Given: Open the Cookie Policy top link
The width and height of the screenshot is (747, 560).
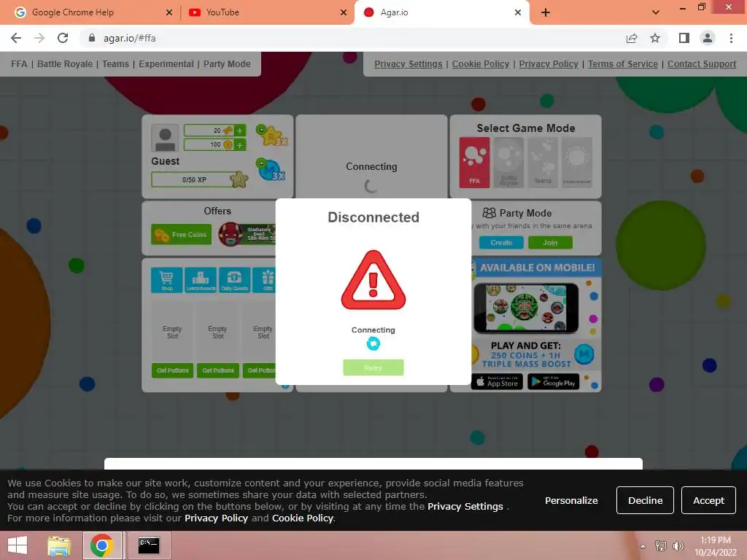Looking at the screenshot, I should (x=481, y=64).
